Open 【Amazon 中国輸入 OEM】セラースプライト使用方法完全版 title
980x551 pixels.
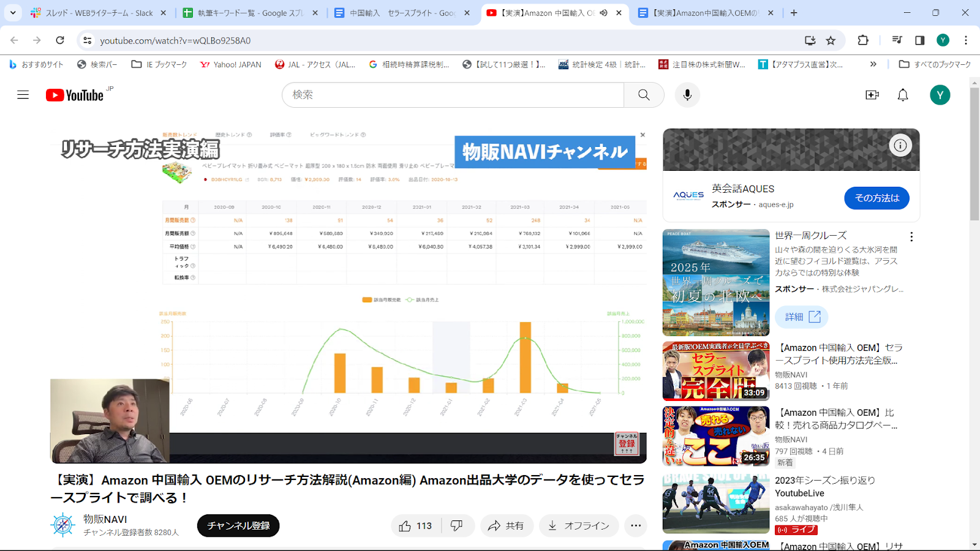[839, 354]
